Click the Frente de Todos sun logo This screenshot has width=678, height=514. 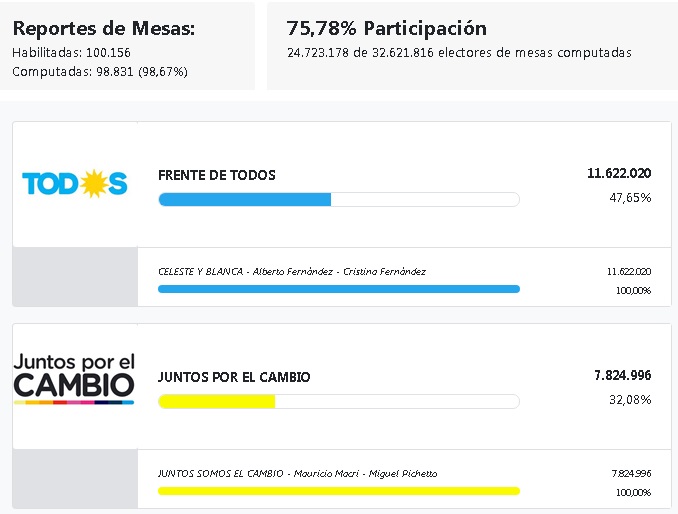(x=75, y=183)
